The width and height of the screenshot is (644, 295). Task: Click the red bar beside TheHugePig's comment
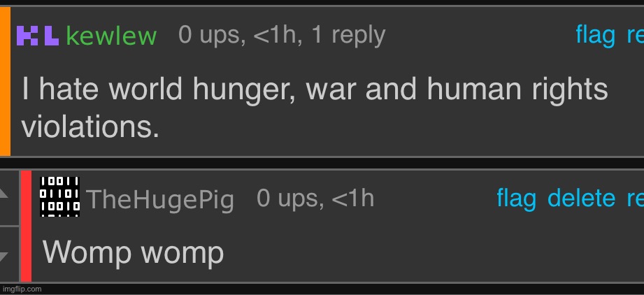point(26,226)
